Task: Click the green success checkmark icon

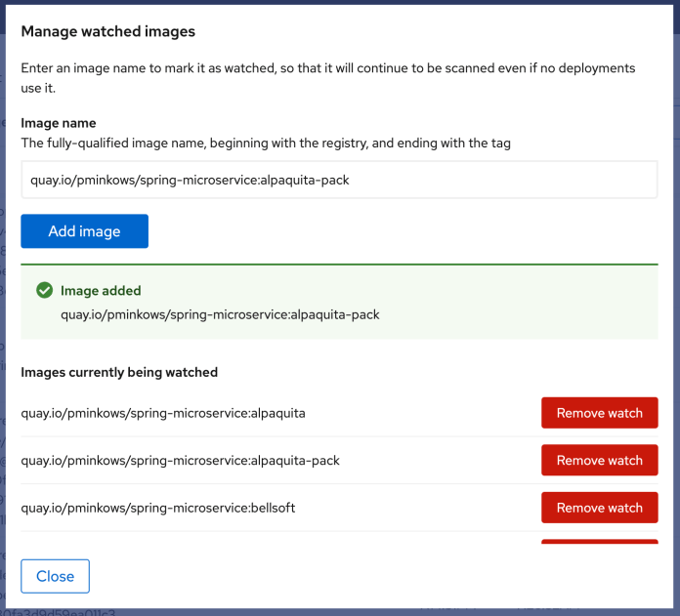Action: pos(44,291)
